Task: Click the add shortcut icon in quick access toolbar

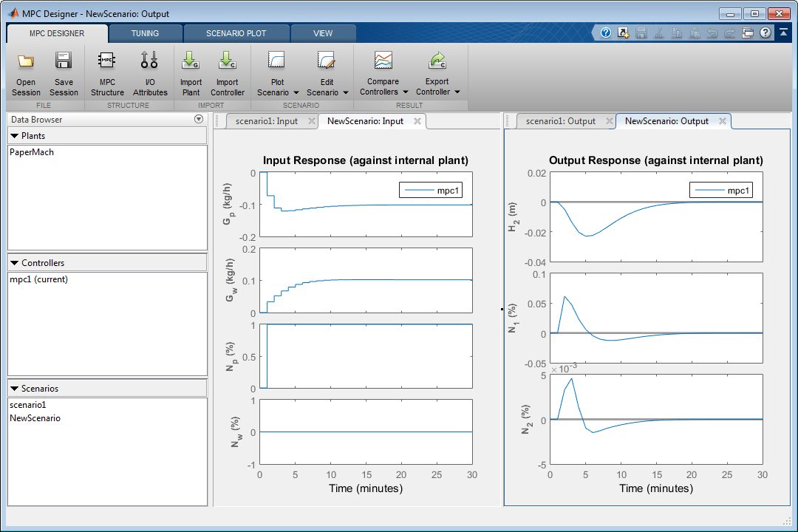Action: [624, 33]
